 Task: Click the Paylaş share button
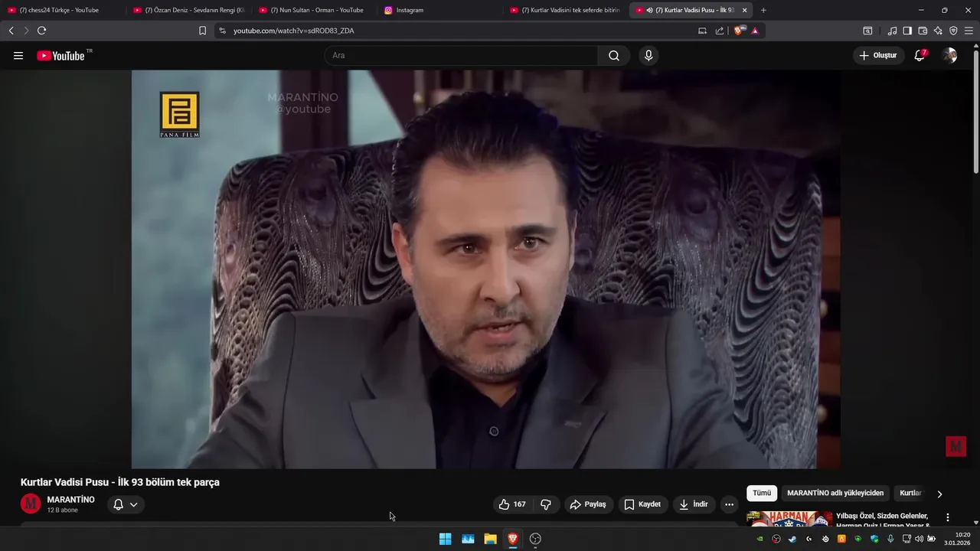587,504
